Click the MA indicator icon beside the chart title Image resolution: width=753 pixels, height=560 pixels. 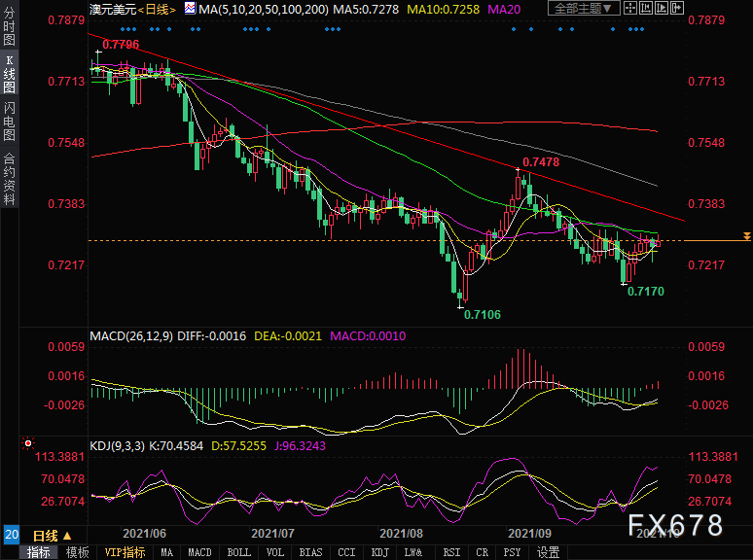click(190, 9)
